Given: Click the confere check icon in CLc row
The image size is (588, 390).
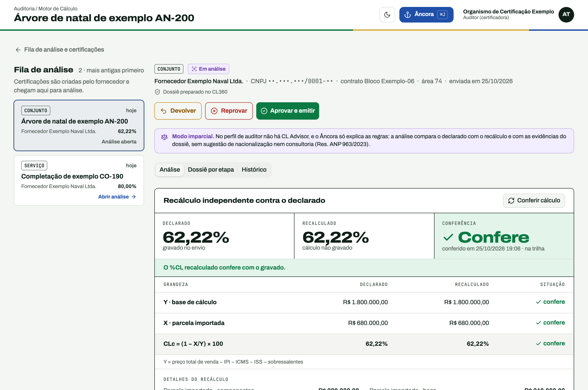Looking at the screenshot, I should pos(539,343).
